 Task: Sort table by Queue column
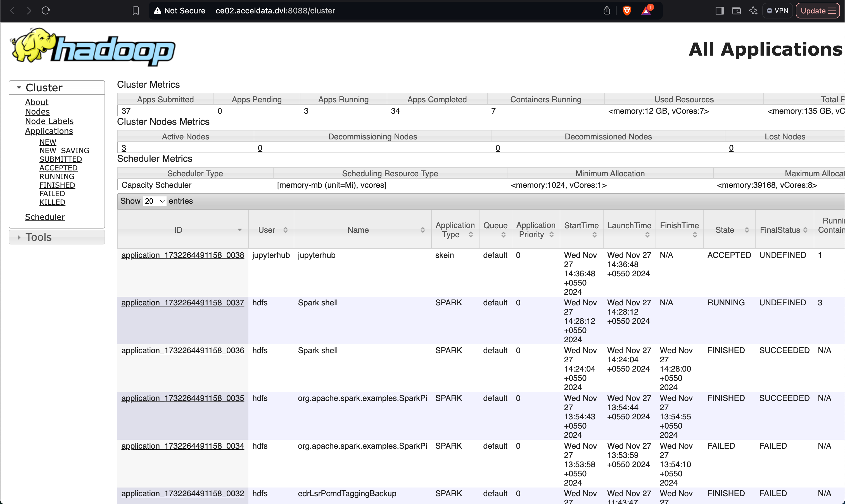[x=495, y=230]
